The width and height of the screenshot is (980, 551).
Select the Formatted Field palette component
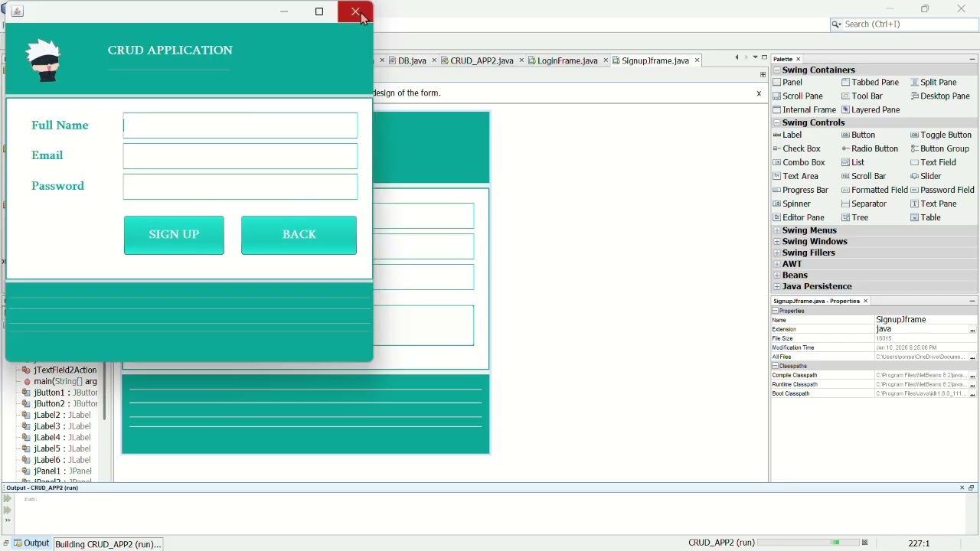874,191
